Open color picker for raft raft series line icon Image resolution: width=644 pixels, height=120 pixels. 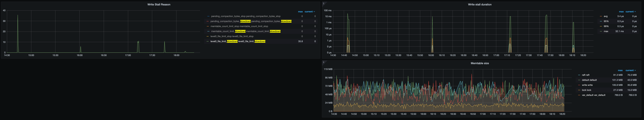click(579, 75)
